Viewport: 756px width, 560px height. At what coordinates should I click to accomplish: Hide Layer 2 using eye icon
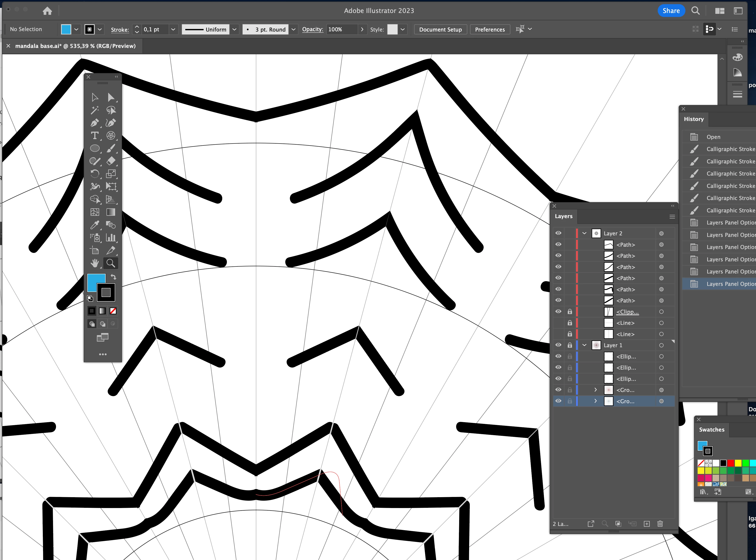coord(558,233)
